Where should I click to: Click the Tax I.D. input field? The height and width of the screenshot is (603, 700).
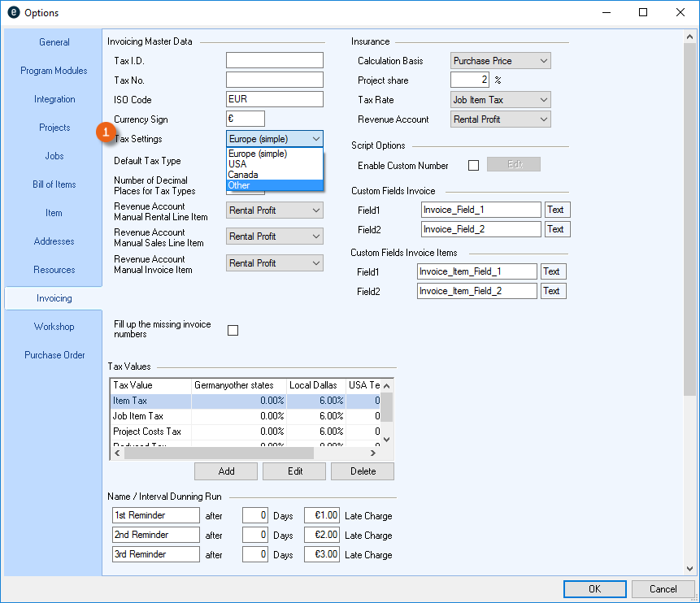pos(274,61)
